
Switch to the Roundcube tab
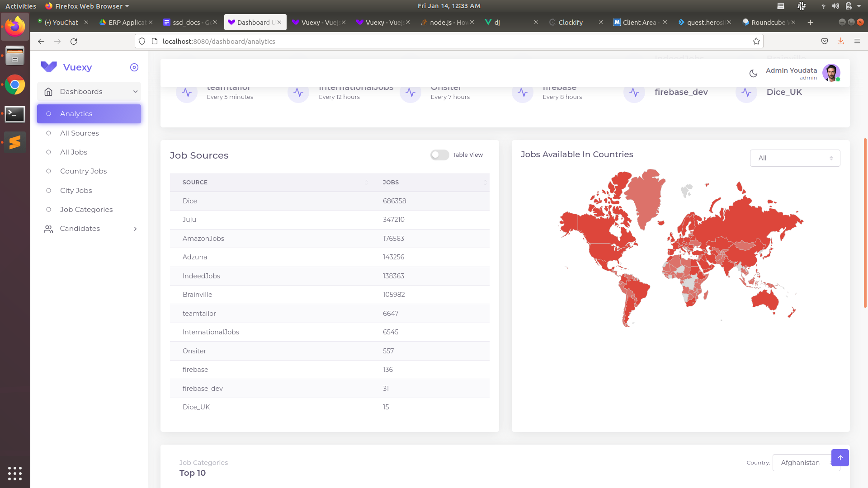(769, 22)
